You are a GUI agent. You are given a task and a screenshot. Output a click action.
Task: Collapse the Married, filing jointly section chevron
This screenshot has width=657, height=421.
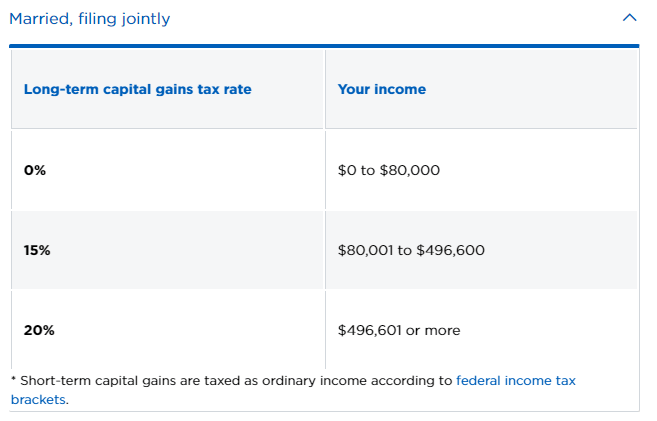(629, 18)
